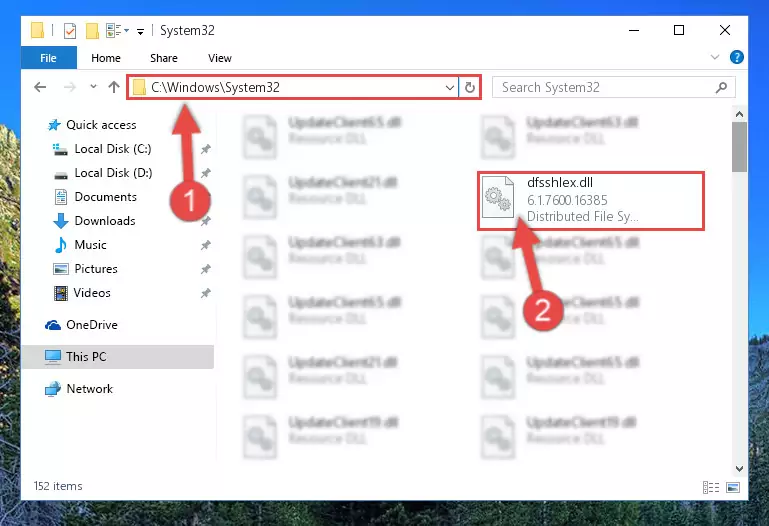Click the folder icon in title bar

pos(38,30)
